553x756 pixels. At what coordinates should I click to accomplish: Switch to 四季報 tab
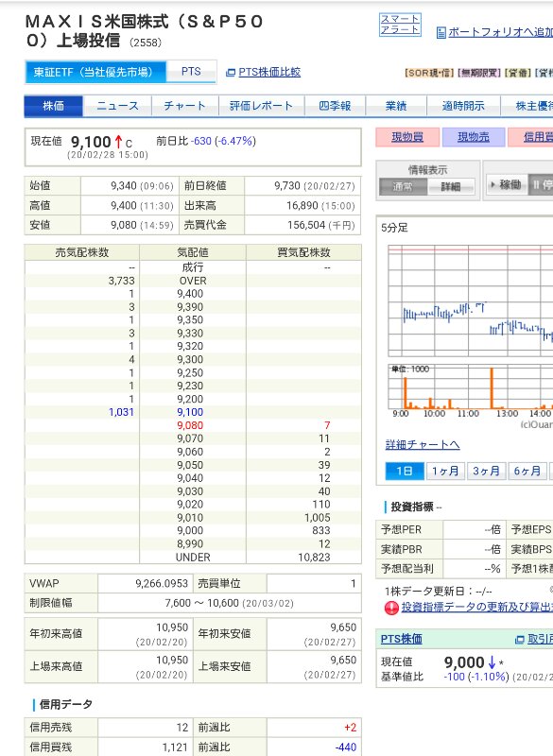pyautogui.click(x=335, y=106)
